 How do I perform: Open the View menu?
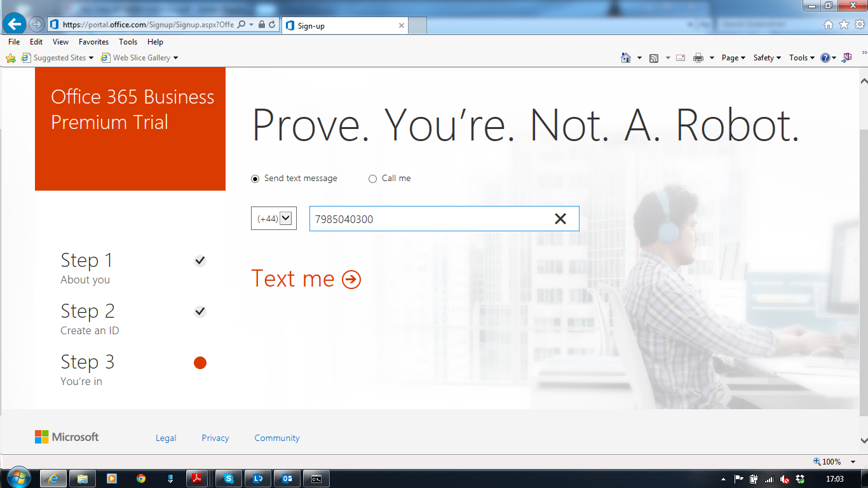(x=61, y=42)
